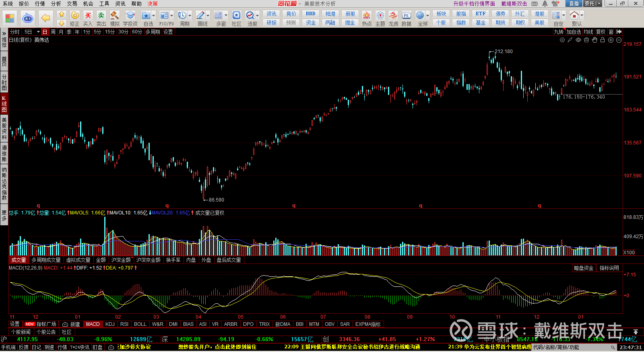Image resolution: width=644 pixels, height=352 pixels.
Task: Expand the 画线 dropdown arrow
Action: [208, 16]
